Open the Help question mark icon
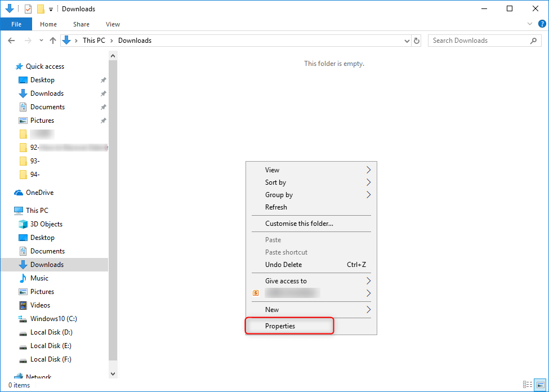The width and height of the screenshot is (549, 392). pos(542,24)
